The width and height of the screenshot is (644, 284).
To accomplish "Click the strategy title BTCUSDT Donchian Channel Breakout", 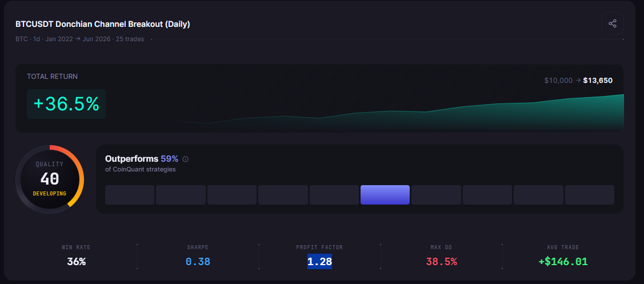I will 103,24.
